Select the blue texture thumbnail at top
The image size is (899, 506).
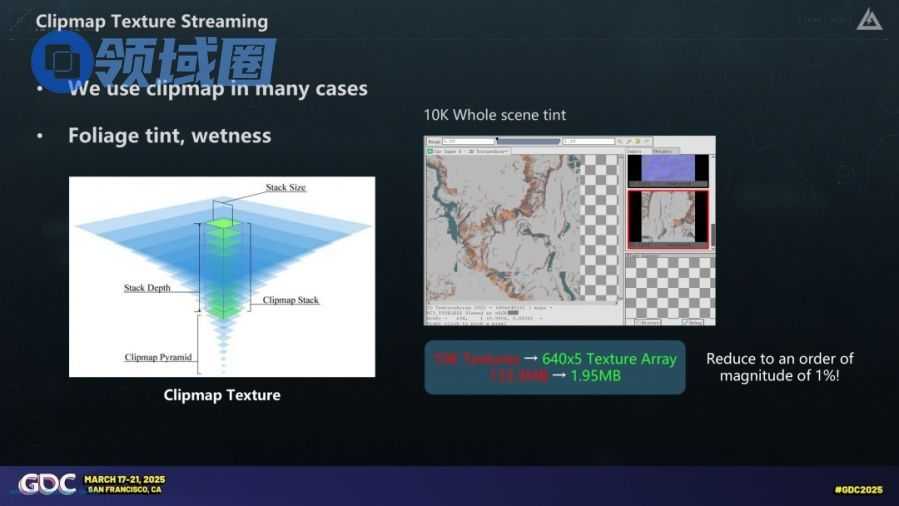click(667, 169)
